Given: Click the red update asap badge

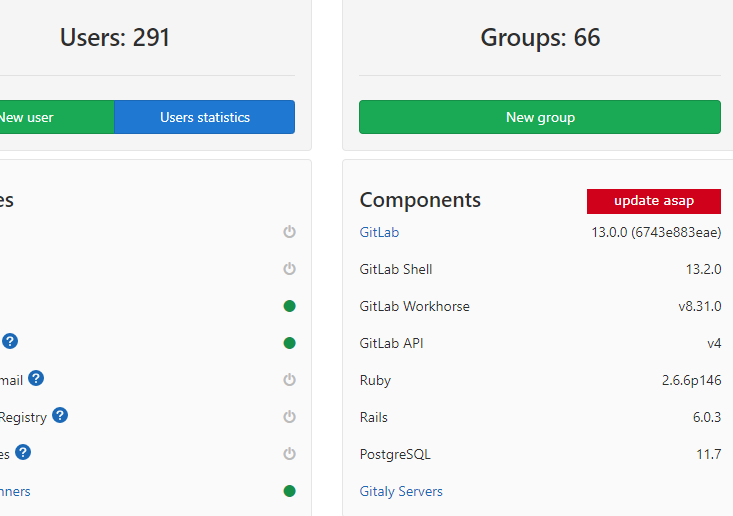Looking at the screenshot, I should click(654, 201).
